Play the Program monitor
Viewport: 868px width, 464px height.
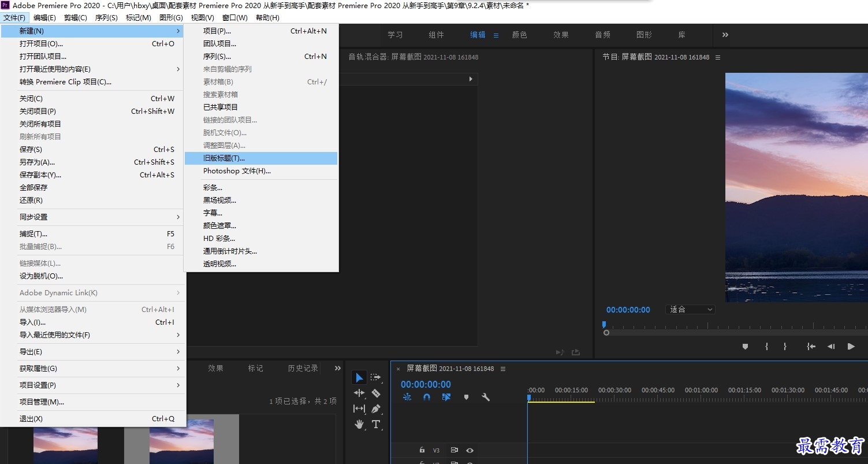tap(851, 346)
